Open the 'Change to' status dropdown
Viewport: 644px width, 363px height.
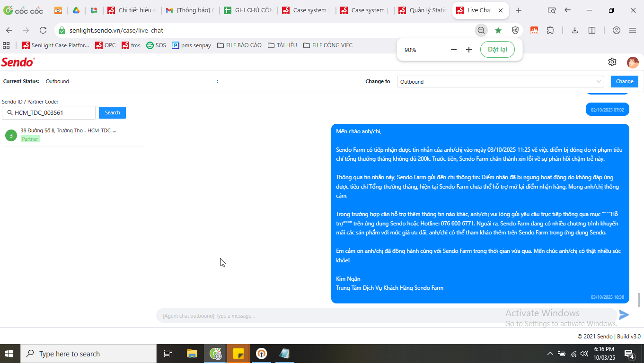[x=501, y=82]
